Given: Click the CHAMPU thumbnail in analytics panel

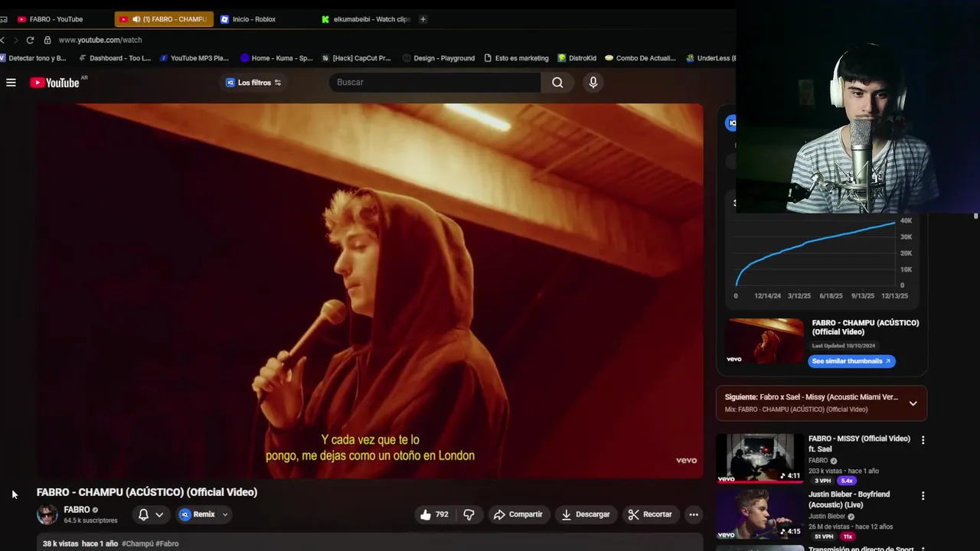Looking at the screenshot, I should (765, 341).
